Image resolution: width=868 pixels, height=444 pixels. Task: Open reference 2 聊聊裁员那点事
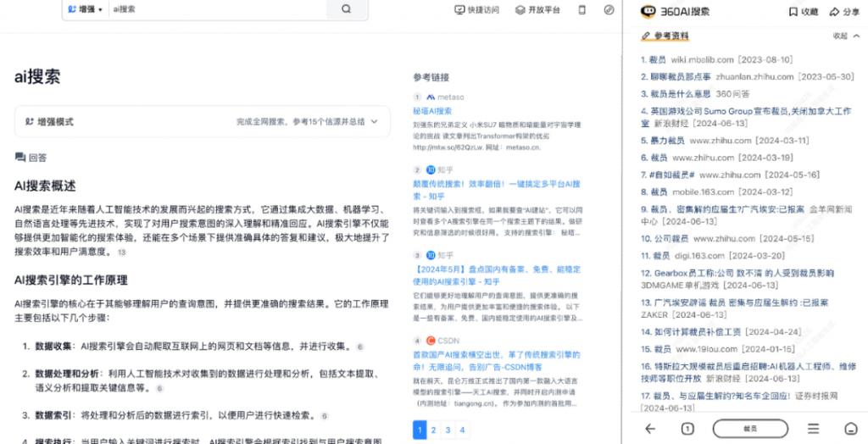(x=748, y=76)
